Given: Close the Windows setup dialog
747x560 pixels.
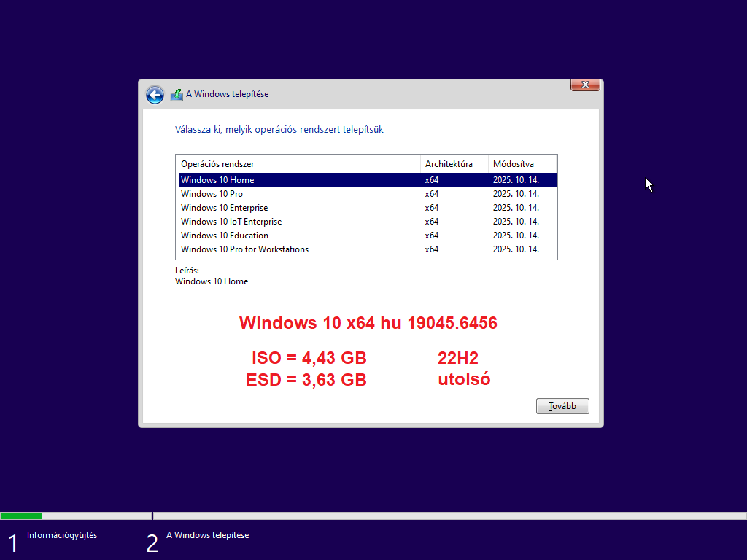Looking at the screenshot, I should (x=585, y=85).
